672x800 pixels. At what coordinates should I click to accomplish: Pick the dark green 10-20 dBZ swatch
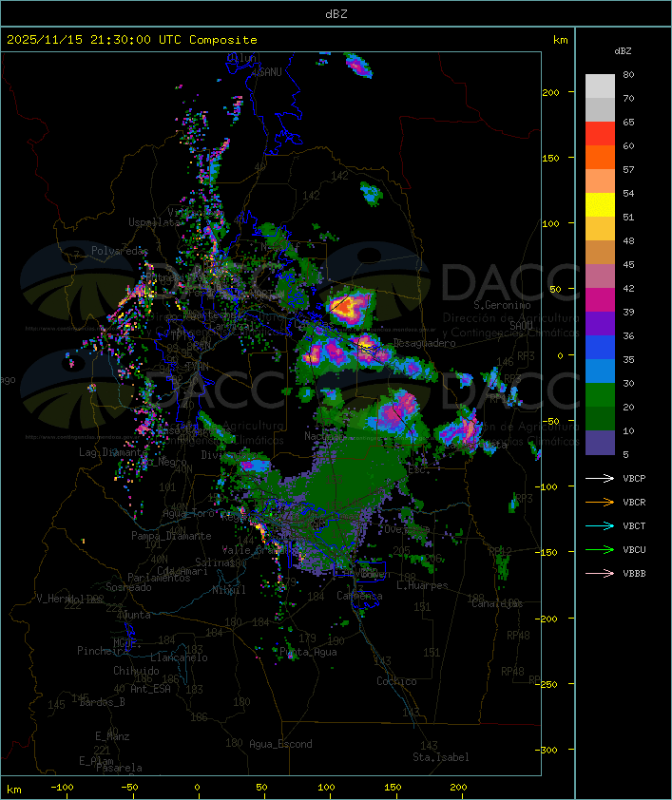600,418
